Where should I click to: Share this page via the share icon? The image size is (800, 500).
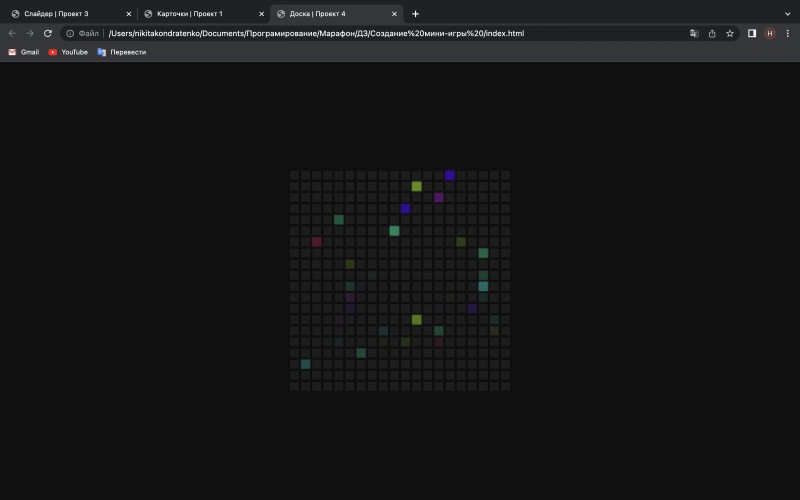tap(712, 34)
